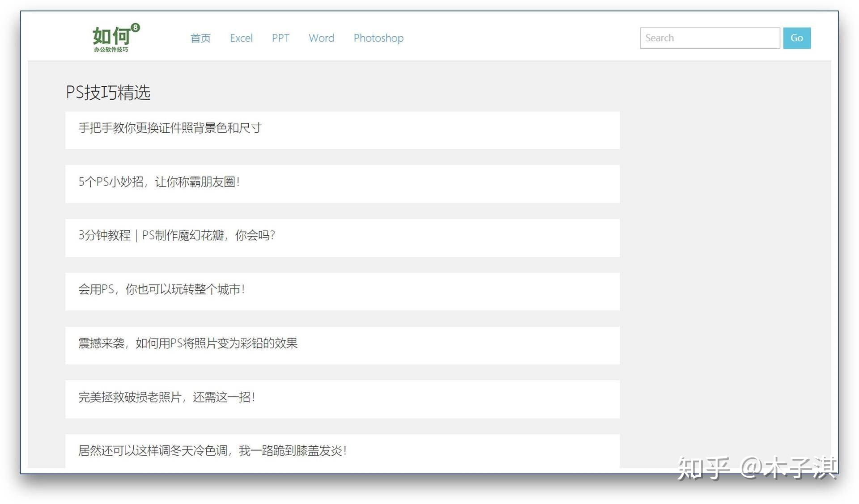Open the 3分钟教程 PS制作魔幻花瓣 article
859x504 pixels.
[177, 236]
